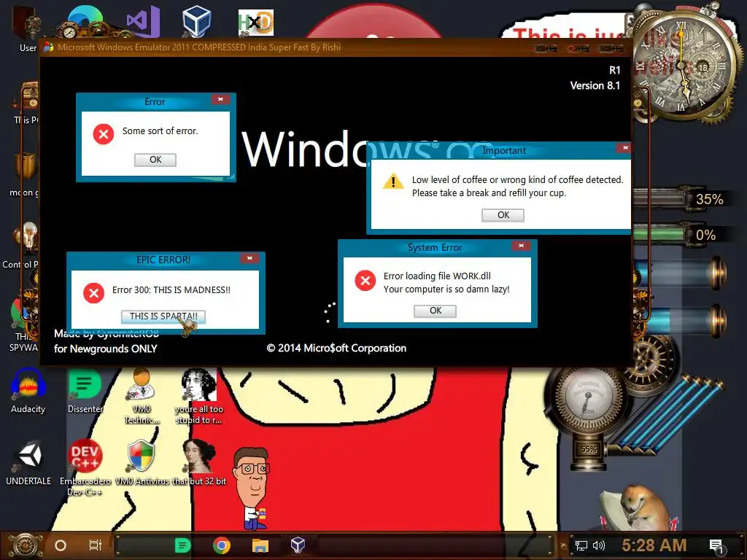Click the 'for Newgrounds ONLY' text
This screenshot has height=560, width=747.
(x=105, y=349)
